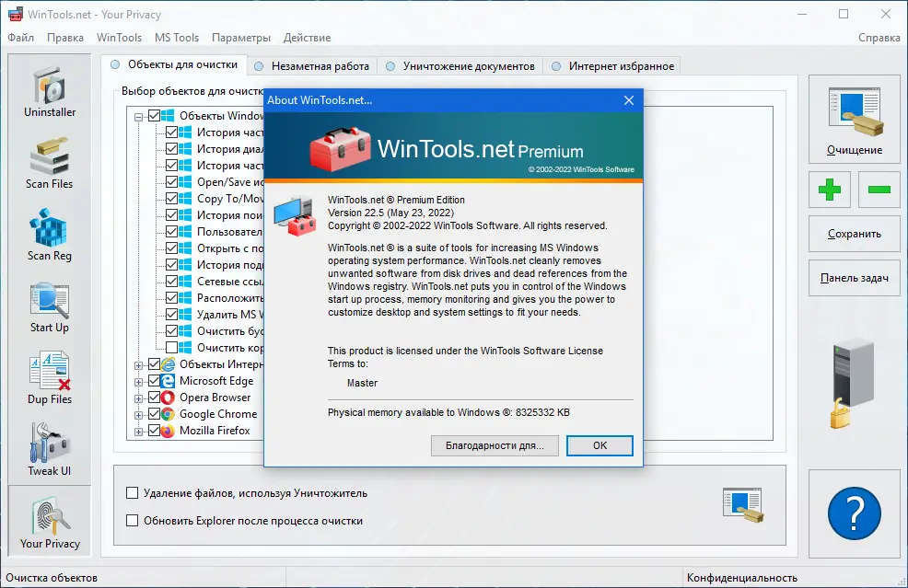Expand the Microsoft Edge tree node
The height and width of the screenshot is (588, 908).
[138, 382]
